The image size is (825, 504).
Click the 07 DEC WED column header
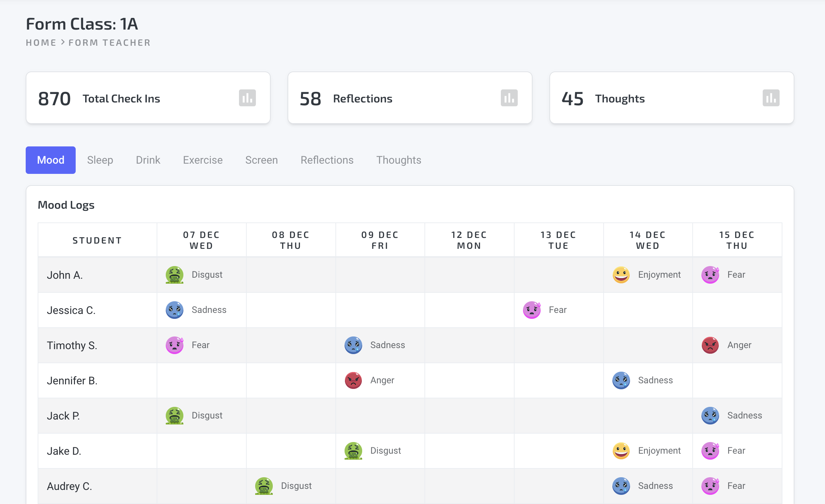click(x=201, y=240)
